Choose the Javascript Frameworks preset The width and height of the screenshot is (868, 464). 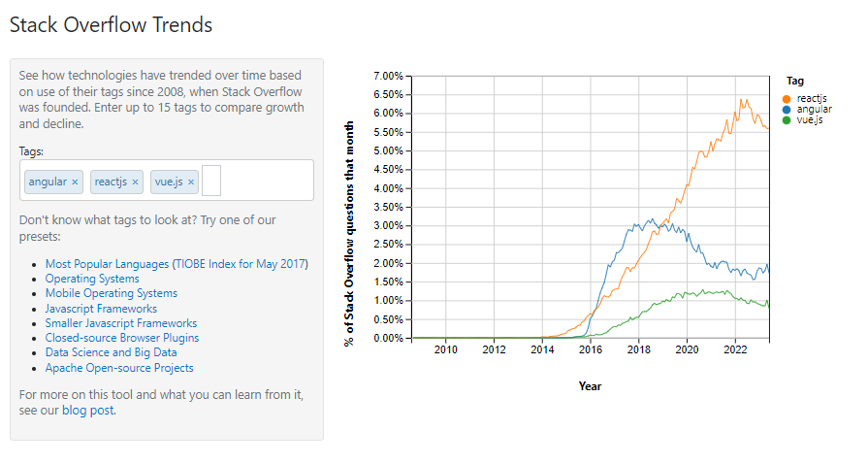(101, 309)
